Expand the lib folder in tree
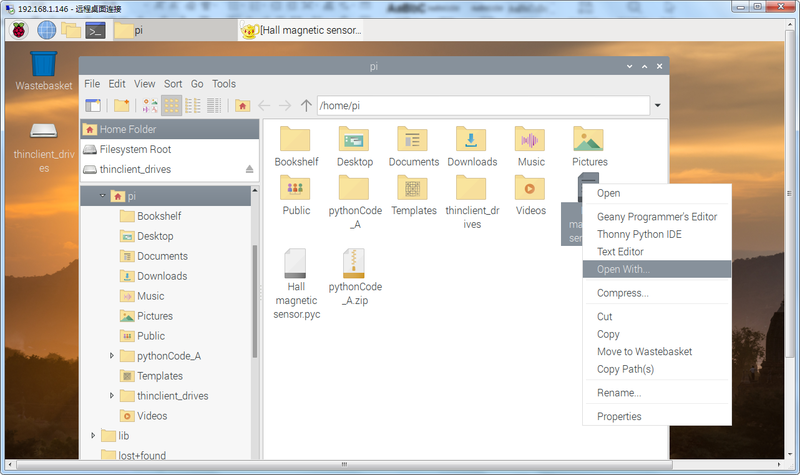Viewport: 800px width, 475px height. click(x=93, y=436)
